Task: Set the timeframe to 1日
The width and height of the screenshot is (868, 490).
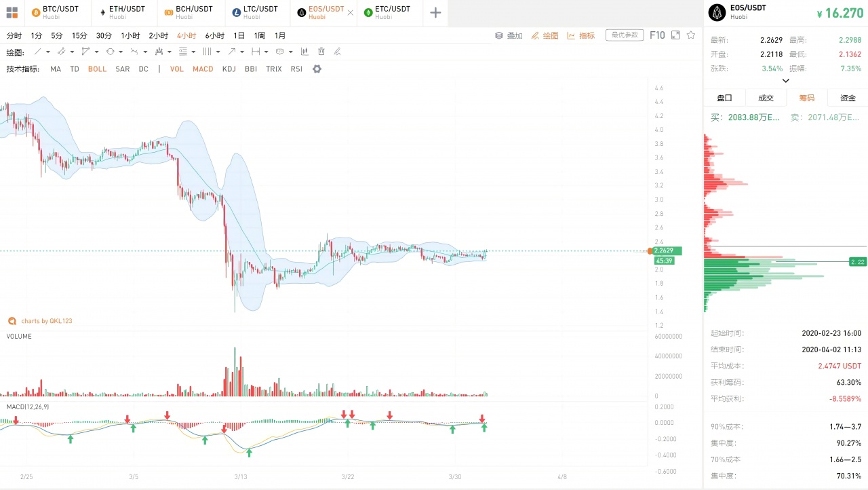Action: [x=239, y=35]
